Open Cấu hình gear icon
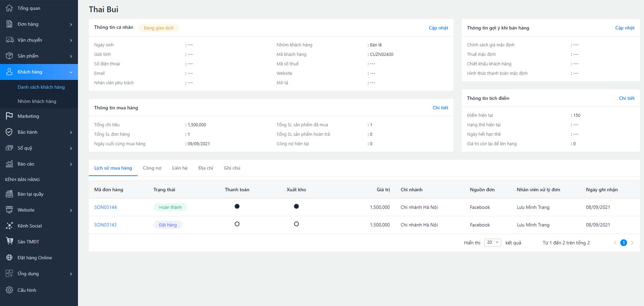Screen dimensions: 644x306 [9, 290]
